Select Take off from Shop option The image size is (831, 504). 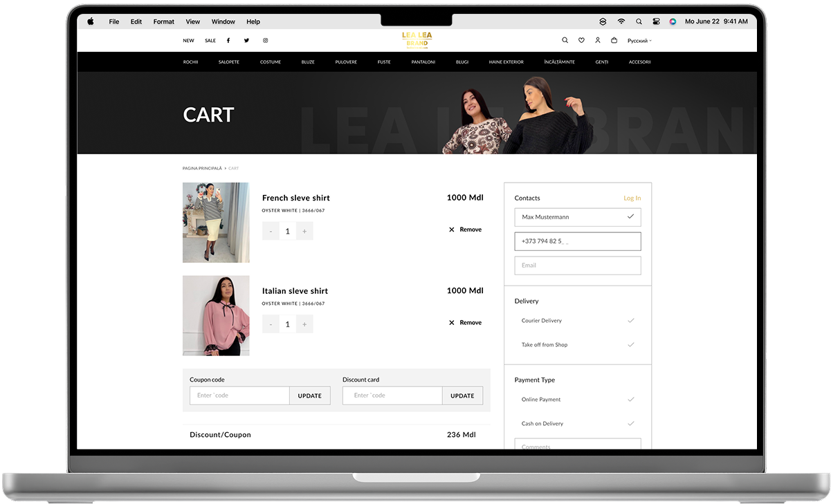coord(545,345)
